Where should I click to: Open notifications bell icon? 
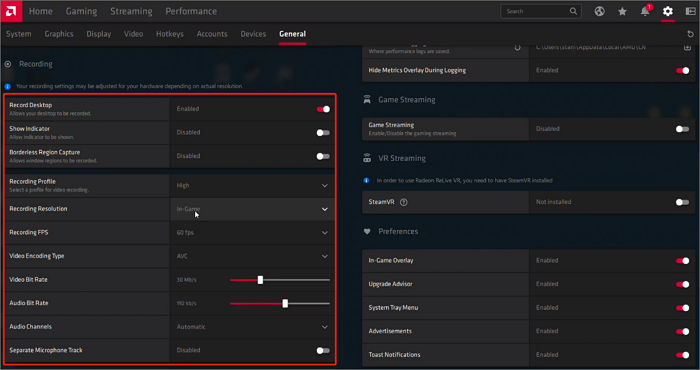(x=645, y=12)
